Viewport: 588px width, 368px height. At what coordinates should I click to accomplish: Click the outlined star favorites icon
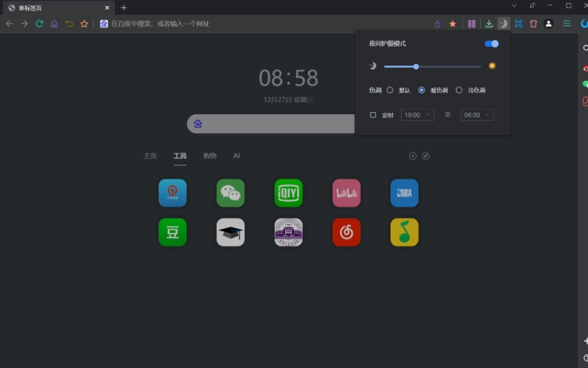(85, 24)
